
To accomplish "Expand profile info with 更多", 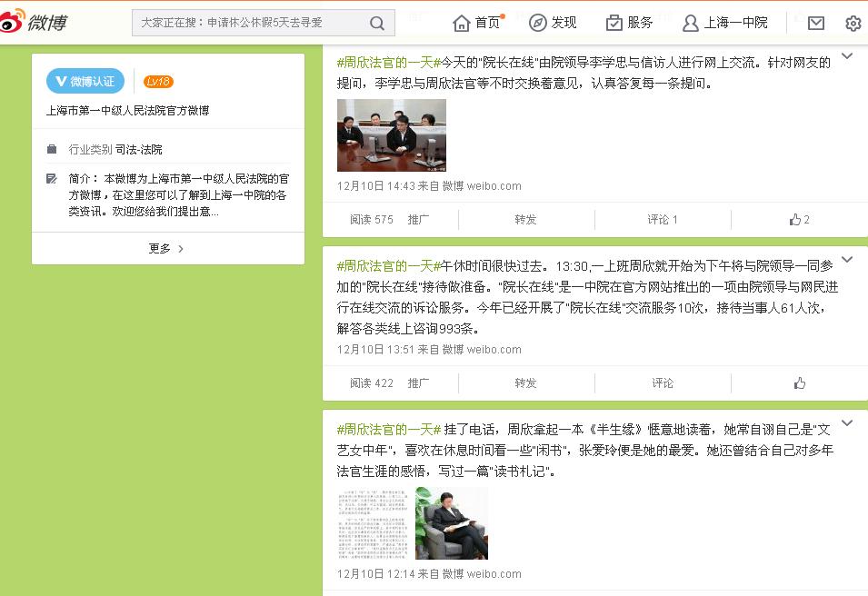I will point(168,248).
